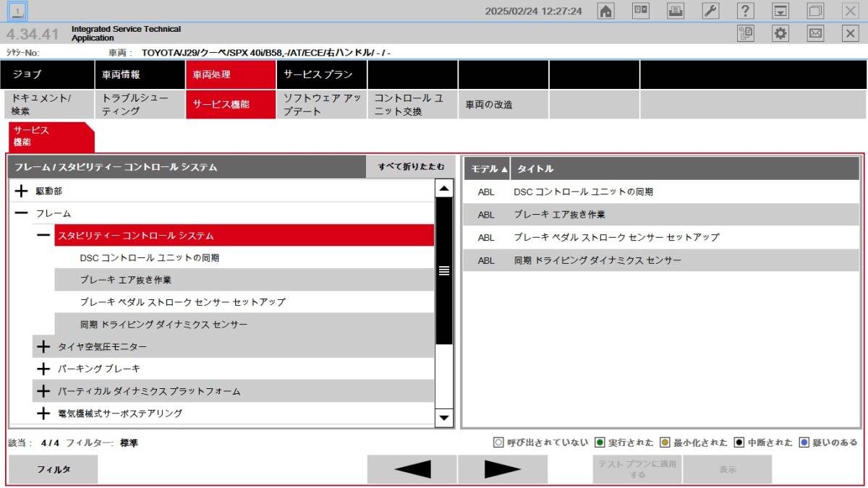Expand the タイヤ空気圧モニター node
The height and width of the screenshot is (488, 868).
point(44,347)
